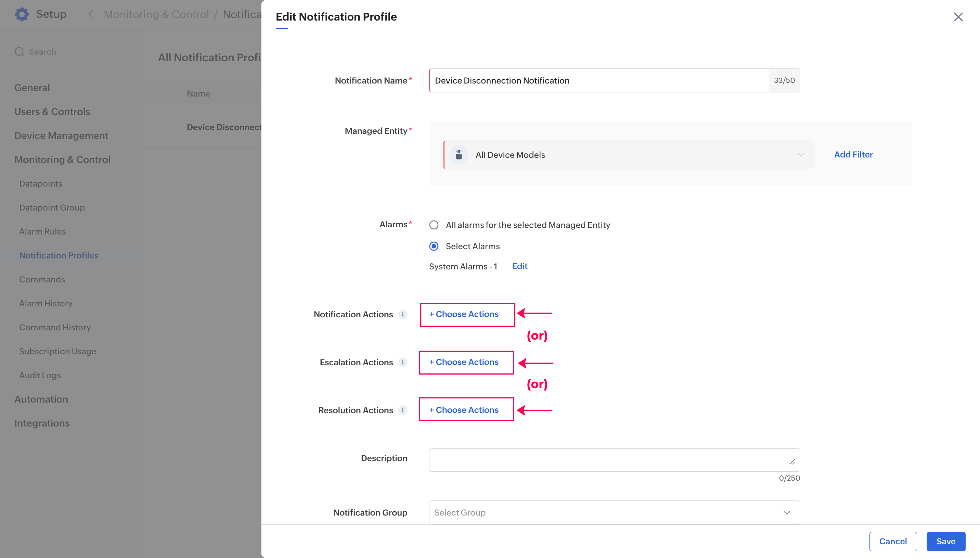Click the info icon next to Notification Actions
The height and width of the screenshot is (558, 980).
click(402, 314)
